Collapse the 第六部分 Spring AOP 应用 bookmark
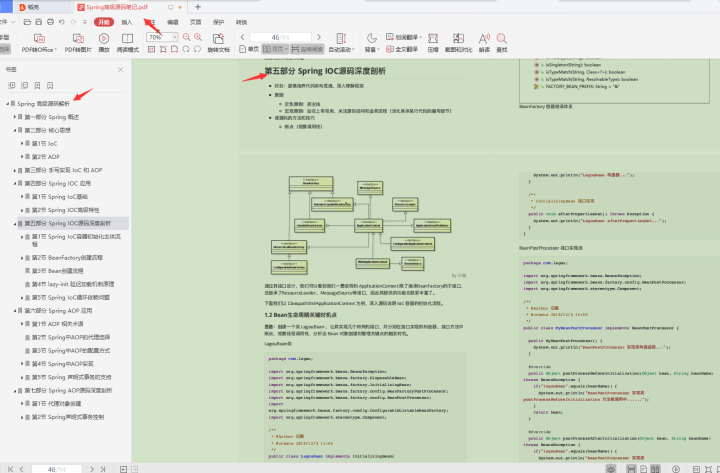Screen dimensions: 720x473 click(15, 311)
